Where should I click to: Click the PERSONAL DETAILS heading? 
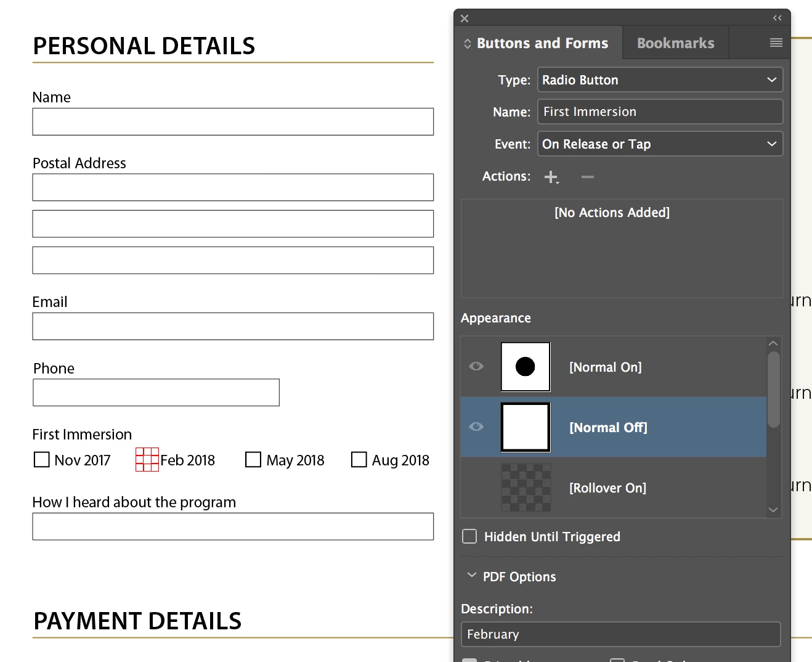144,46
